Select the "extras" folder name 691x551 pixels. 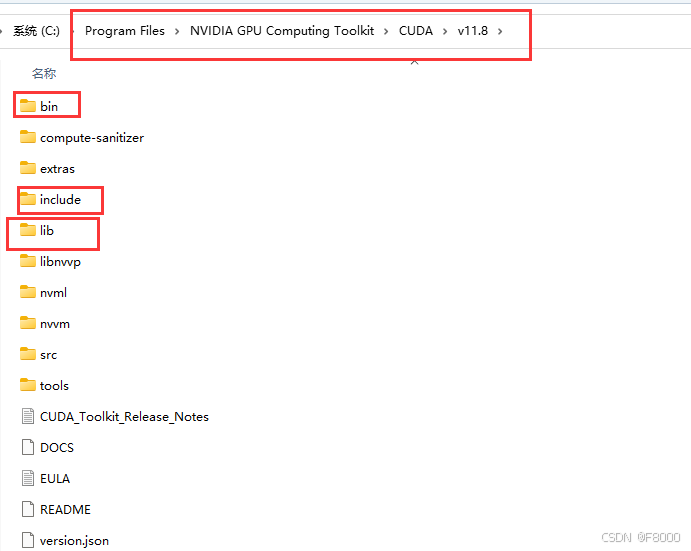[x=57, y=168]
